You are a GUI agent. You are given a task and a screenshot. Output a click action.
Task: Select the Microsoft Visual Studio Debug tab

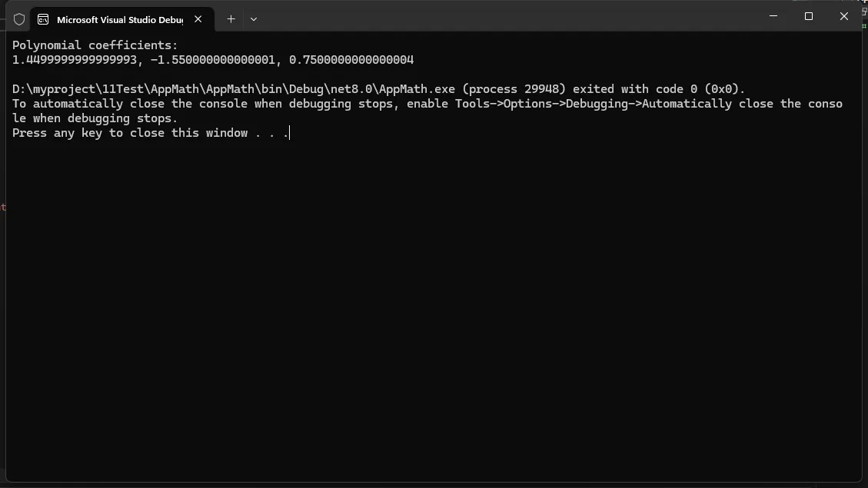(119, 19)
